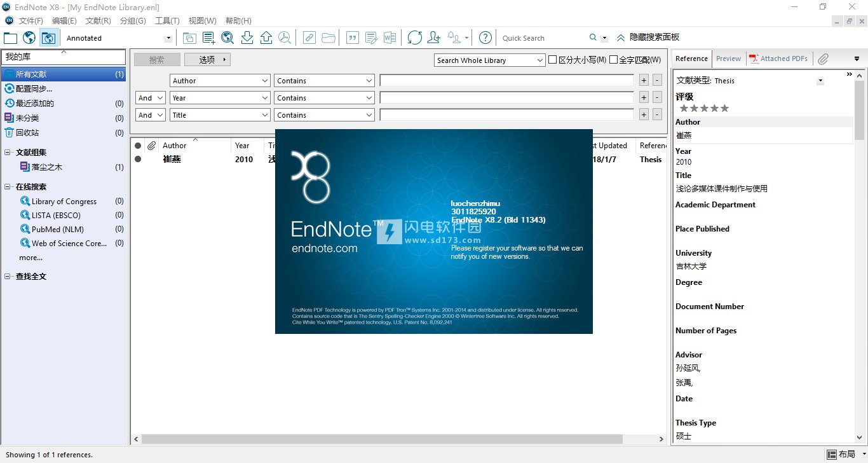The height and width of the screenshot is (463, 868).
Task: Click the New Reference toolbar icon
Action: point(208,38)
